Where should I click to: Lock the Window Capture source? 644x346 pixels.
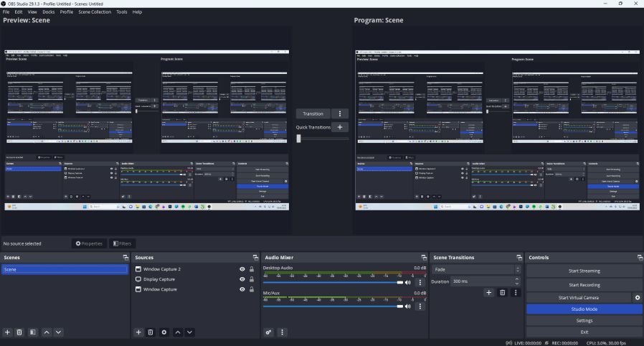[251, 289]
